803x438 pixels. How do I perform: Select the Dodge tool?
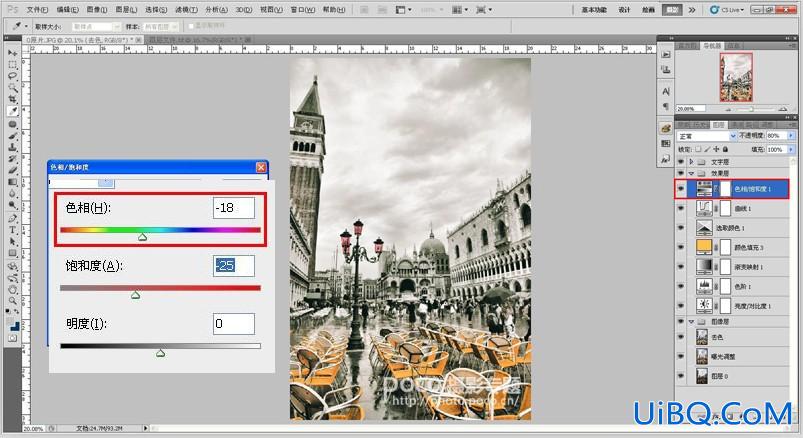coord(12,205)
